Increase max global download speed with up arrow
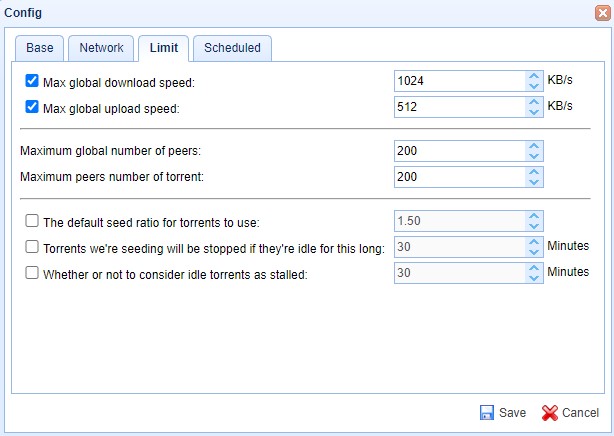This screenshot has width=614, height=436. (534, 76)
